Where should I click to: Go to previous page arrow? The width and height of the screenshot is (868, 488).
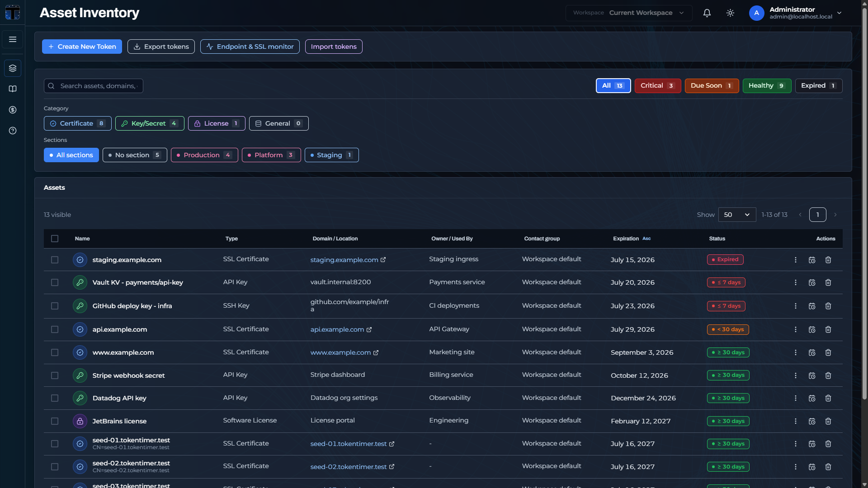pyautogui.click(x=800, y=215)
